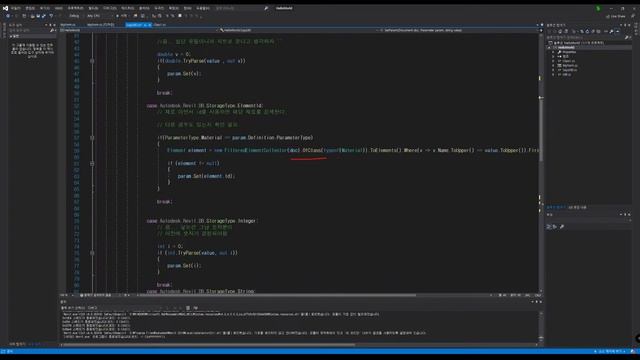The height and width of the screenshot is (360, 640).
Task: Switch to the Git changes tab below Solution Explorer
Action: point(578,207)
